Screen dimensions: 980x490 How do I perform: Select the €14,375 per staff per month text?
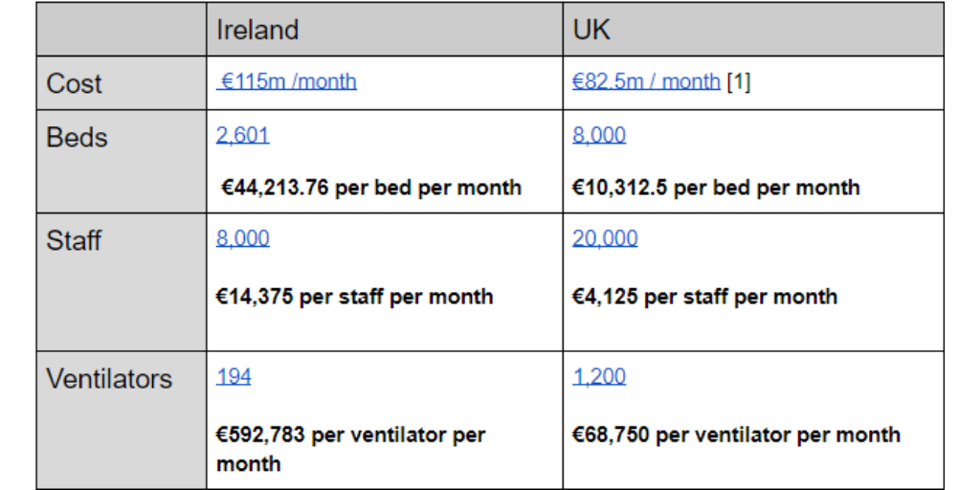tap(354, 297)
